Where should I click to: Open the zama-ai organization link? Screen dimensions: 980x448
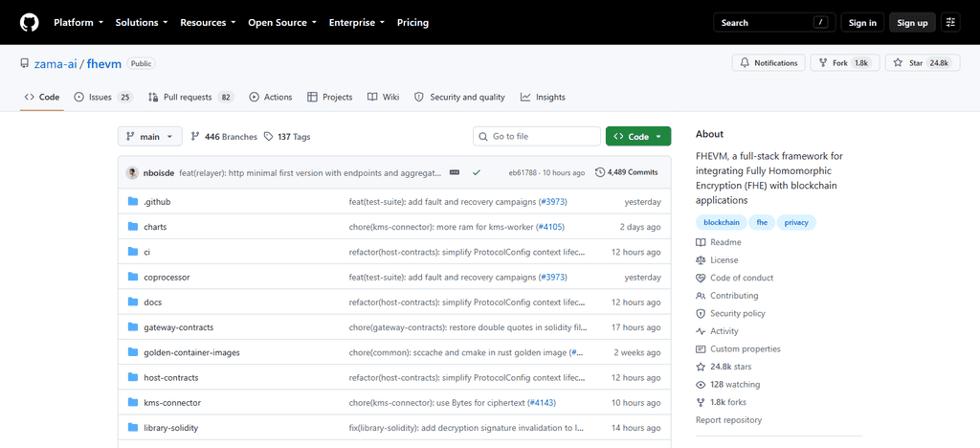tap(56, 63)
